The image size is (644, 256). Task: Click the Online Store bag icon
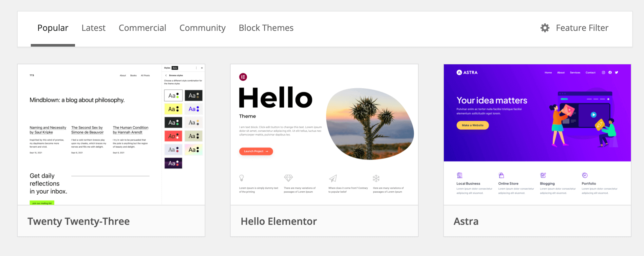(501, 175)
